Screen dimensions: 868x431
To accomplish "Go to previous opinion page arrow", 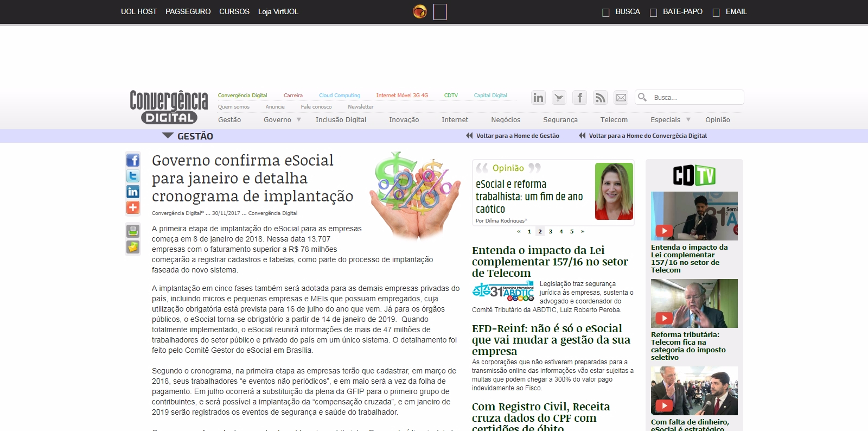I will point(519,231).
